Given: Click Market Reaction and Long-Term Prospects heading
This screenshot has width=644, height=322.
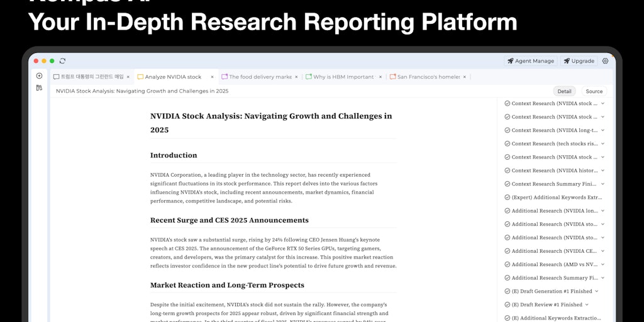Looking at the screenshot, I should coord(227,285).
